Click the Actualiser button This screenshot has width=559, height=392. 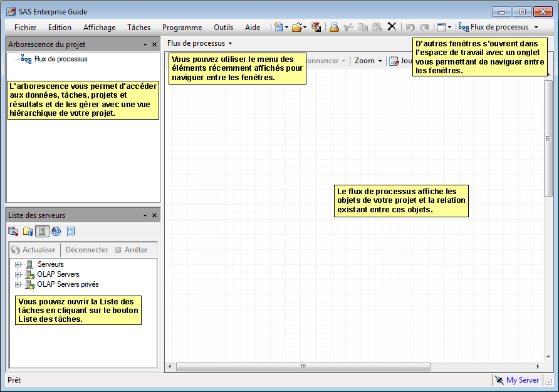pyautogui.click(x=33, y=249)
